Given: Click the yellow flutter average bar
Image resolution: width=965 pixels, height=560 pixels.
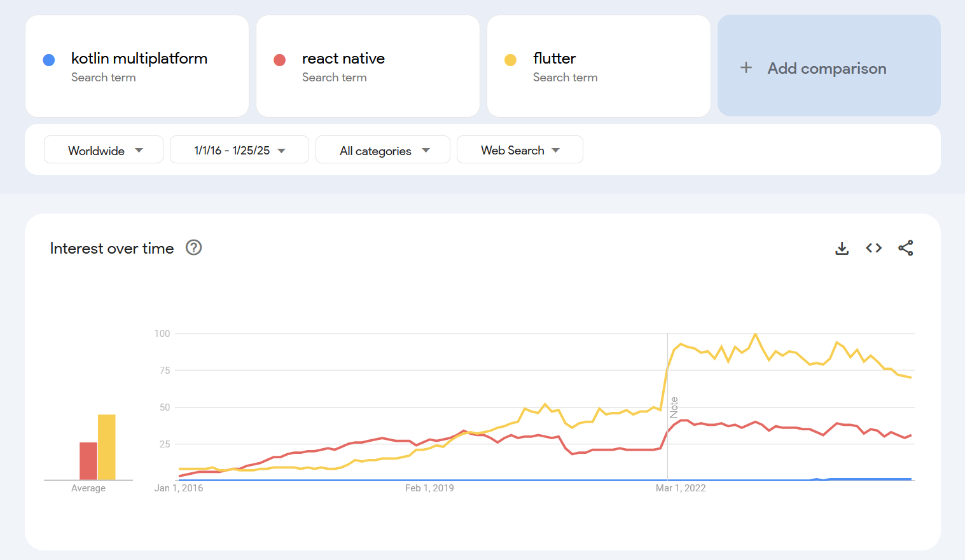Looking at the screenshot, I should (106, 447).
